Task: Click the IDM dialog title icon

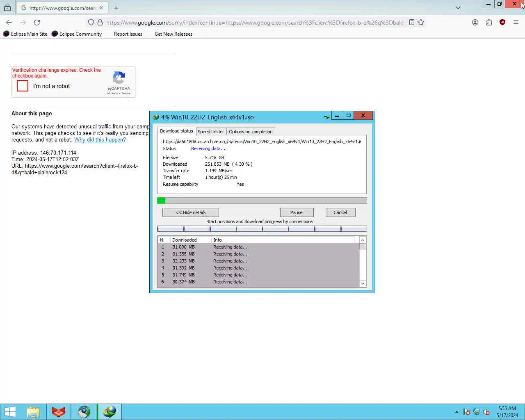Action: tap(156, 117)
